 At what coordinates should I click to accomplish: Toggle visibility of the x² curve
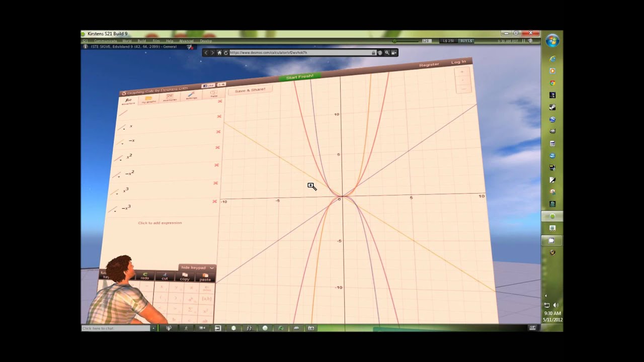(x=118, y=158)
